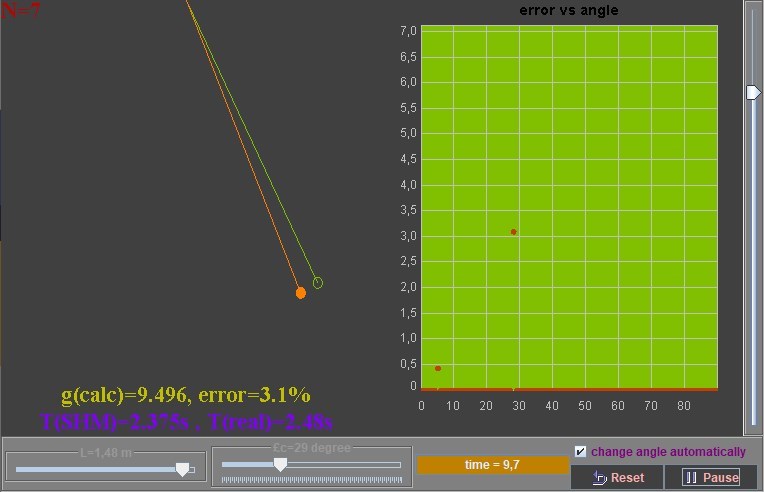Click the hollow green pendulum bob

(x=318, y=283)
